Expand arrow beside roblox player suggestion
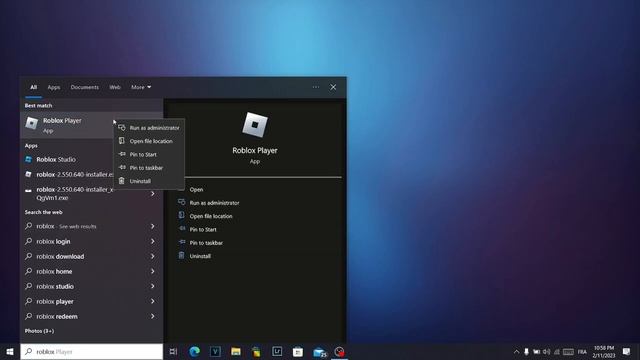This screenshot has height=360, width=640. pos(153,301)
